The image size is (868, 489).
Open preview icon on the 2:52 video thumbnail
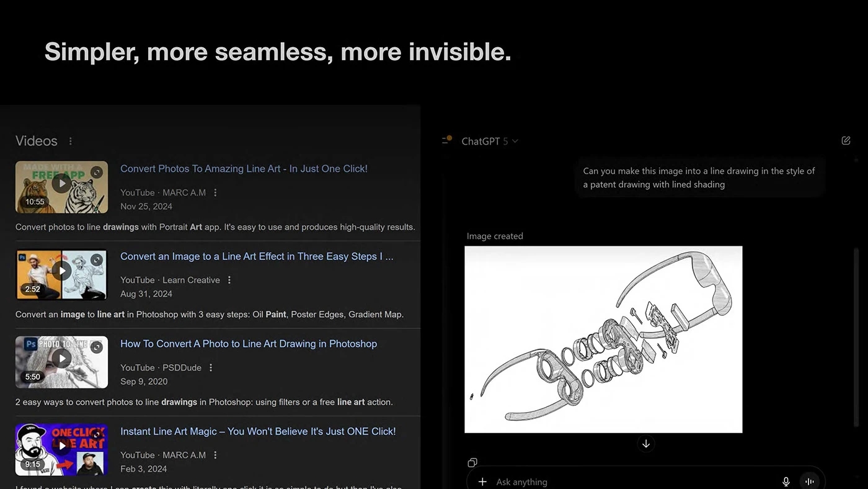click(96, 260)
